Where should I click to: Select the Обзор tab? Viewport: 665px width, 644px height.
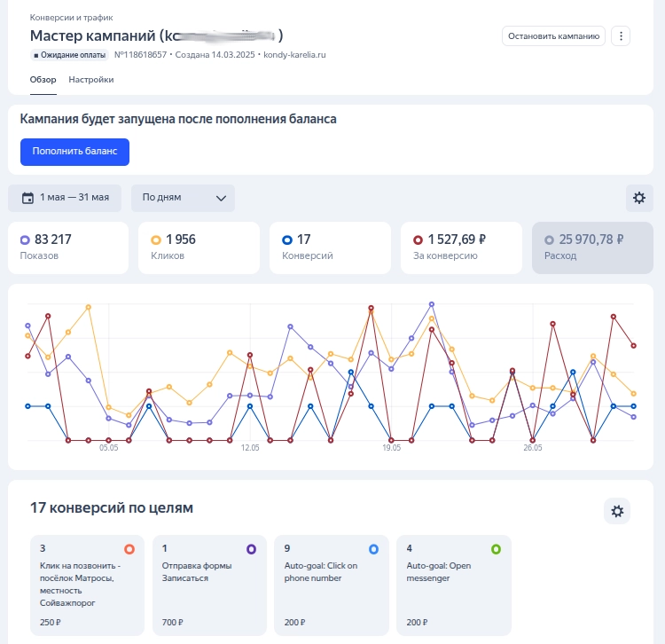point(43,80)
